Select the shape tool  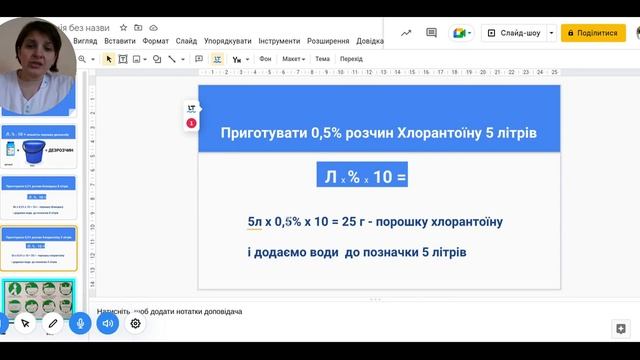(157, 59)
